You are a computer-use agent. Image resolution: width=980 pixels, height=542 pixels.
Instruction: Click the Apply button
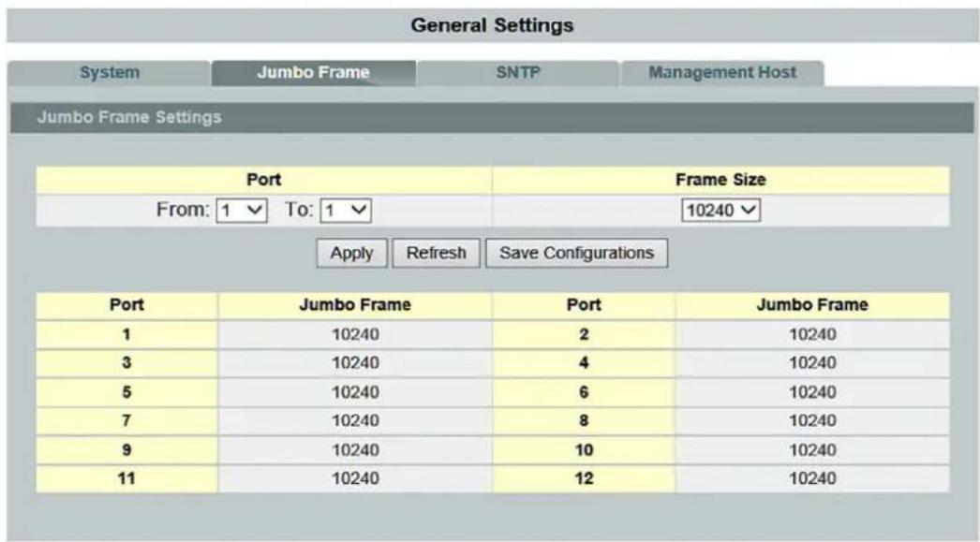(352, 253)
